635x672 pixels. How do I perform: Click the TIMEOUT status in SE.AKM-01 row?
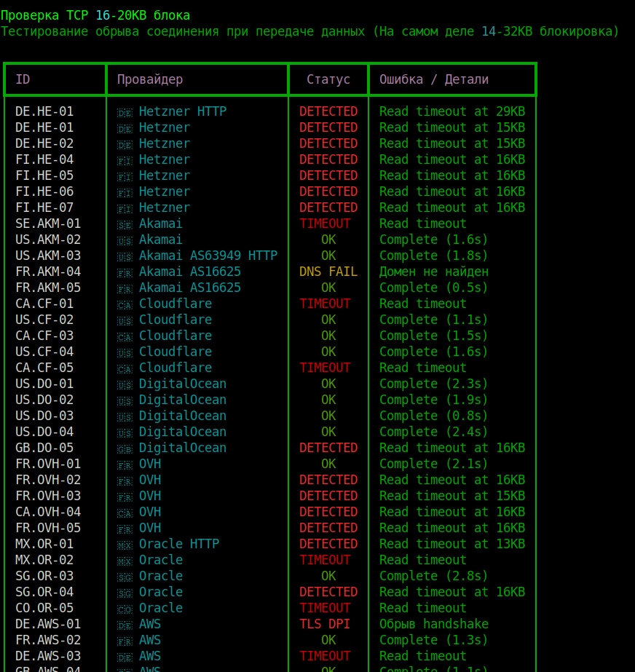tap(325, 224)
